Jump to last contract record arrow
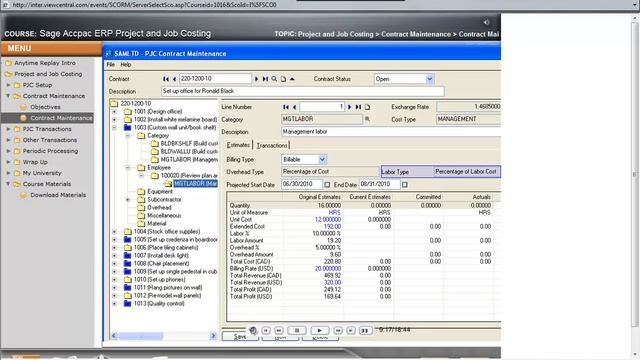 click(x=265, y=79)
